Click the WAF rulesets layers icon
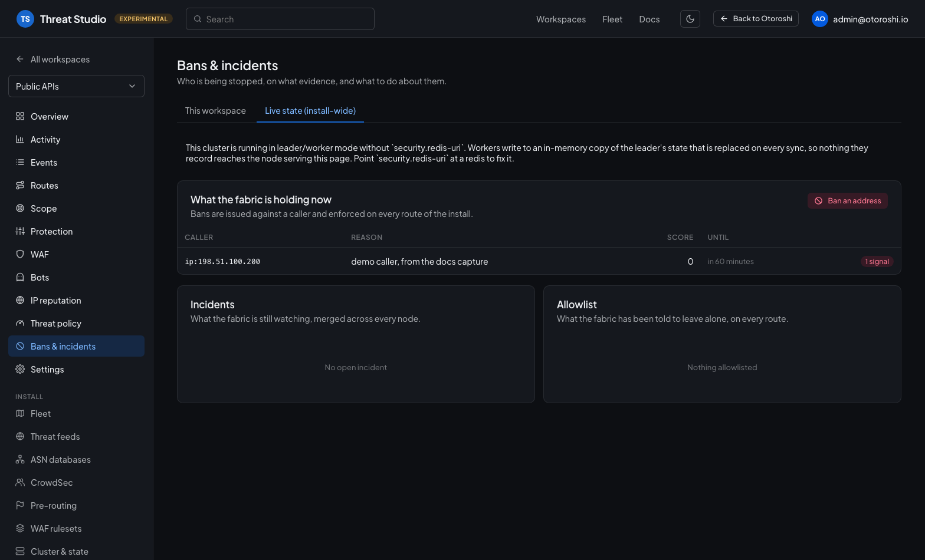925x560 pixels. point(20,528)
